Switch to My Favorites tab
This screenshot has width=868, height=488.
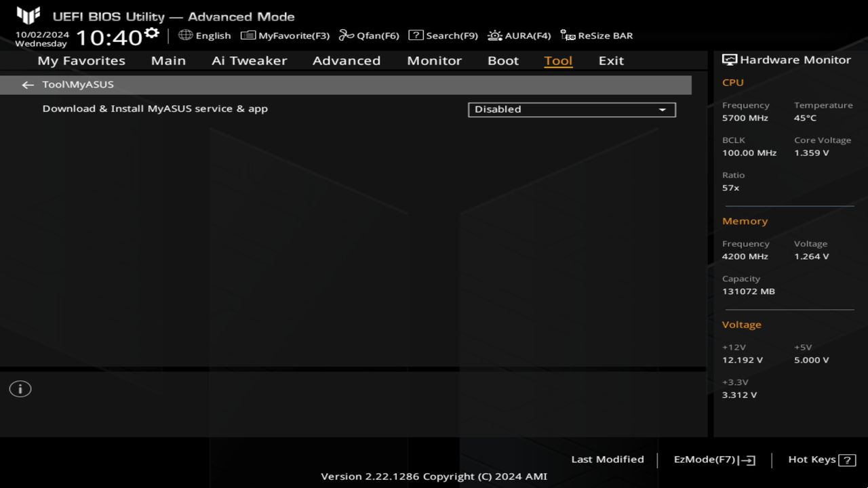pos(81,60)
